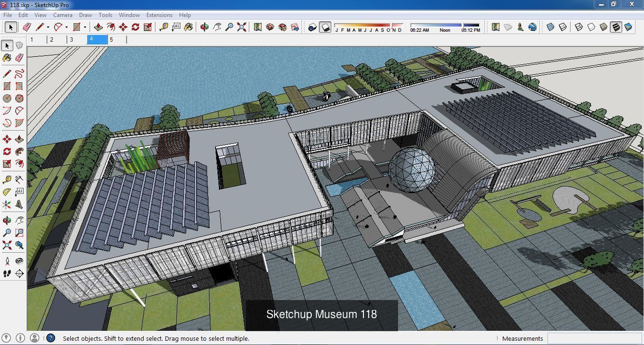The image size is (644, 345).
Task: Expand the Rectangle shape dropdown arrow
Action: point(85,27)
